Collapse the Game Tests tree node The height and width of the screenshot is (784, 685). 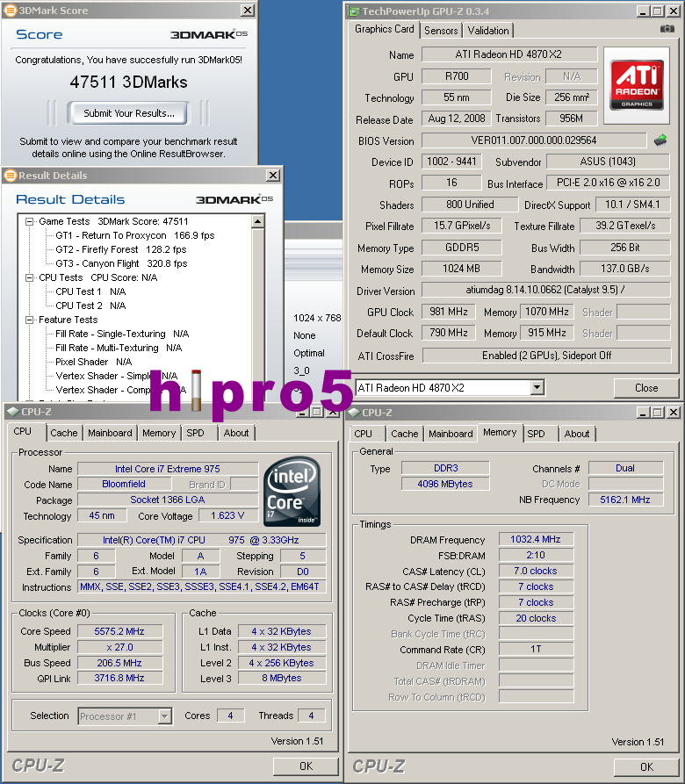click(30, 221)
